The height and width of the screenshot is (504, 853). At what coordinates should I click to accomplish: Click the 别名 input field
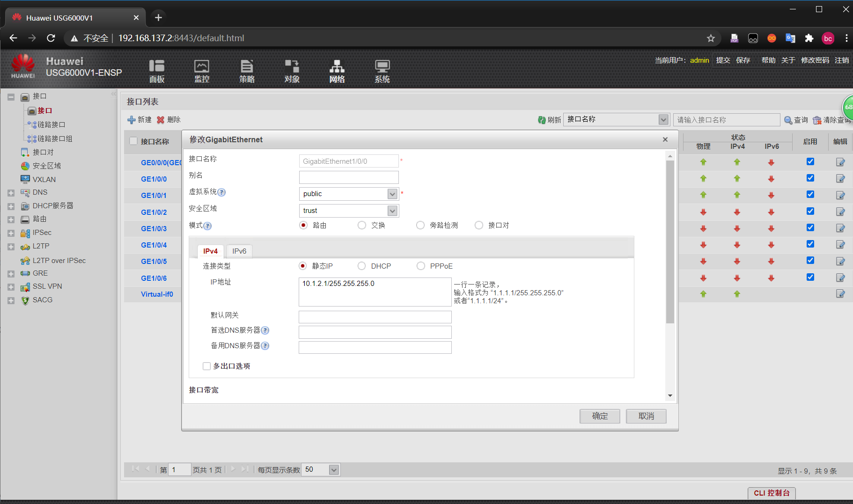[x=349, y=177]
